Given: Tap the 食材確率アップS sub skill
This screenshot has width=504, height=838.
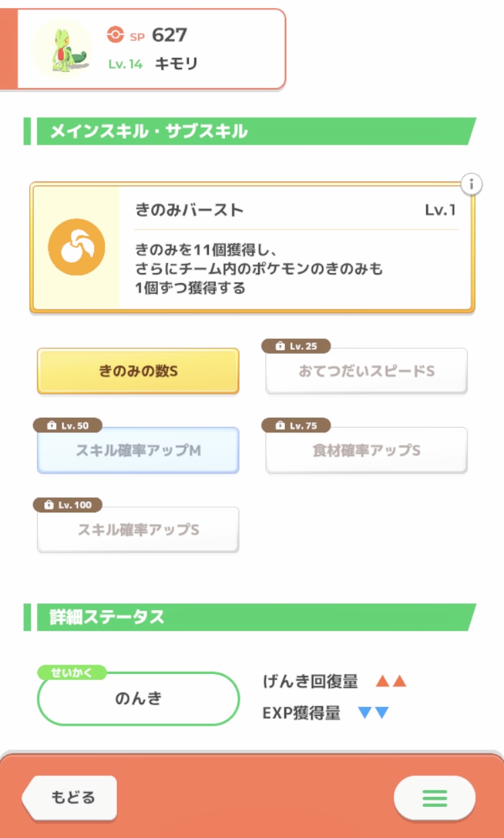Looking at the screenshot, I should pyautogui.click(x=366, y=451).
